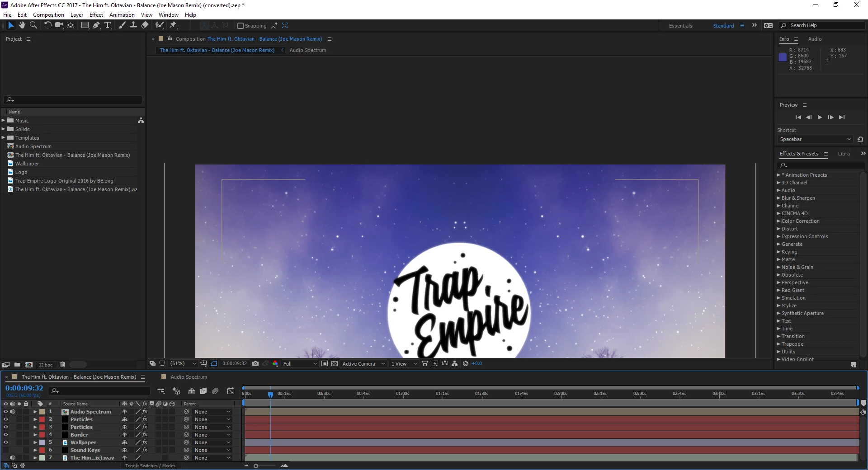Screen dimensions: 868x470
Task: Click the Reset Exposure icon
Action: click(x=466, y=363)
